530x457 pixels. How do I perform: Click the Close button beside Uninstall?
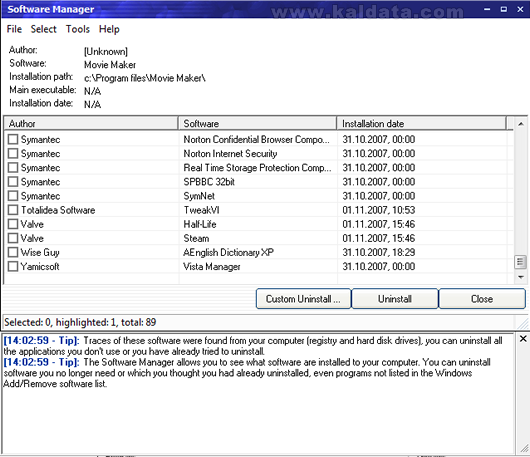coord(482,299)
